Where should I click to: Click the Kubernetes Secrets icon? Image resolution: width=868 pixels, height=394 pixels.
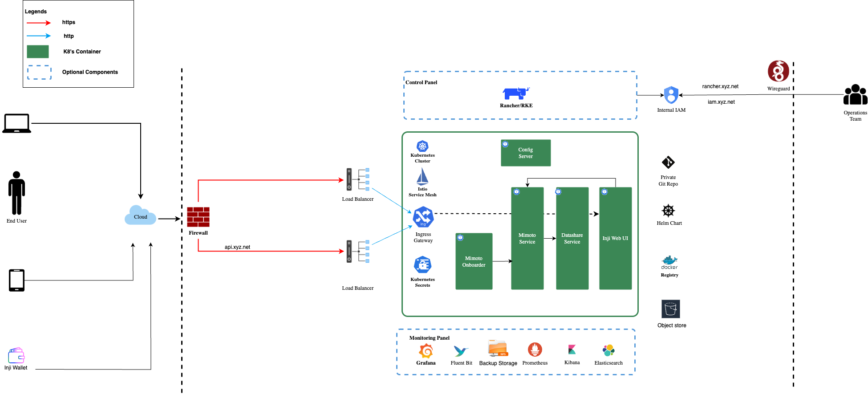422,265
